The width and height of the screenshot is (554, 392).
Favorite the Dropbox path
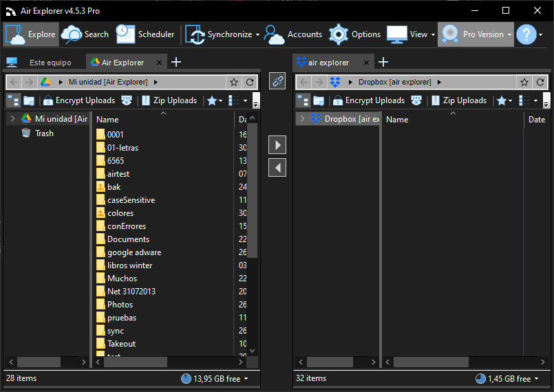click(524, 83)
